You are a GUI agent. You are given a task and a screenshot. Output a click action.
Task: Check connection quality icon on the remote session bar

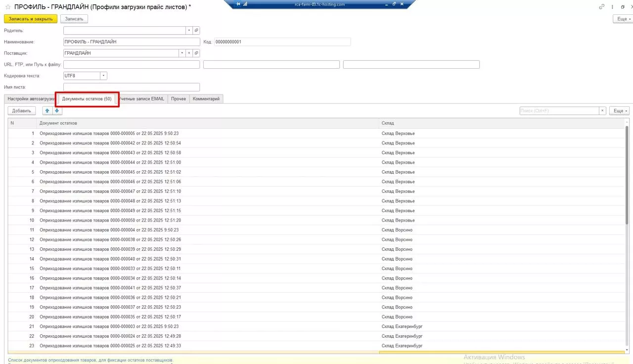point(245,4)
